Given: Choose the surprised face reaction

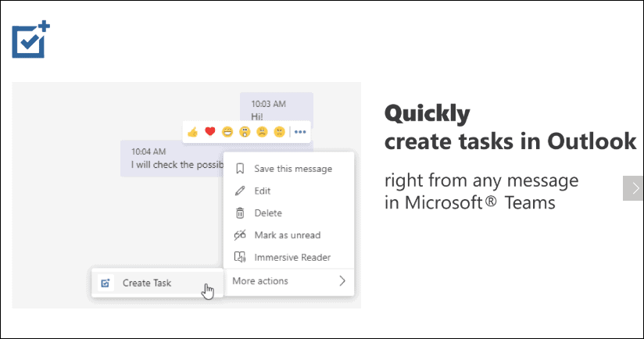Looking at the screenshot, I should [245, 132].
